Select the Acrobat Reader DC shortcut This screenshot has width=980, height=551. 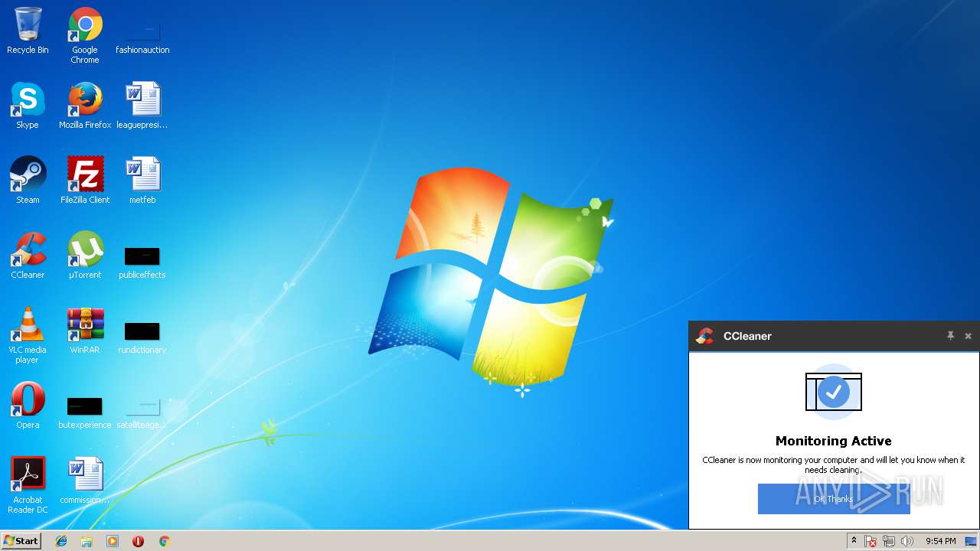28,485
